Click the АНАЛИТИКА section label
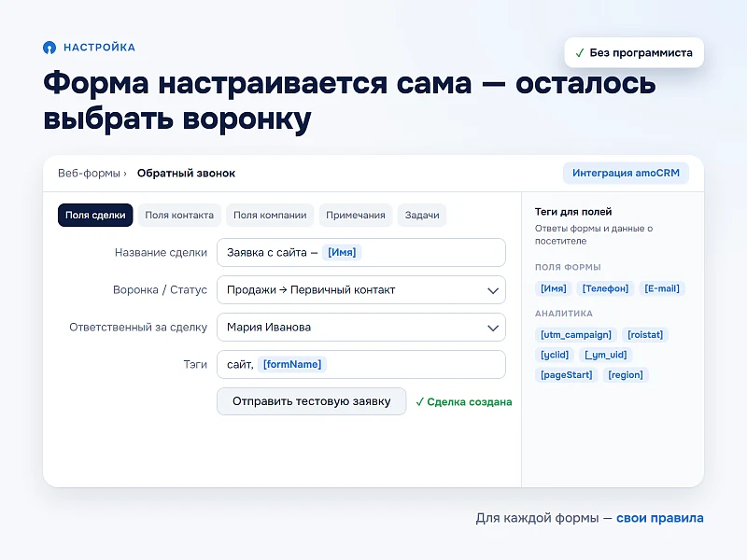 coord(564,314)
